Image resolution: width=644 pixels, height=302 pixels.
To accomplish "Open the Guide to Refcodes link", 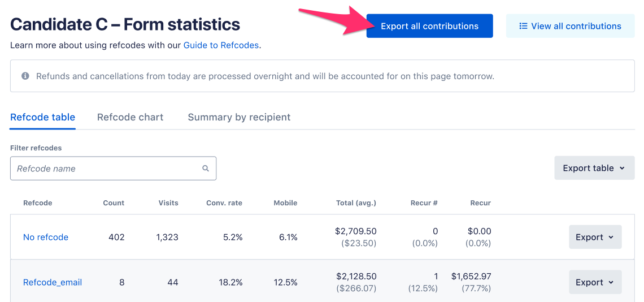I will (x=221, y=45).
